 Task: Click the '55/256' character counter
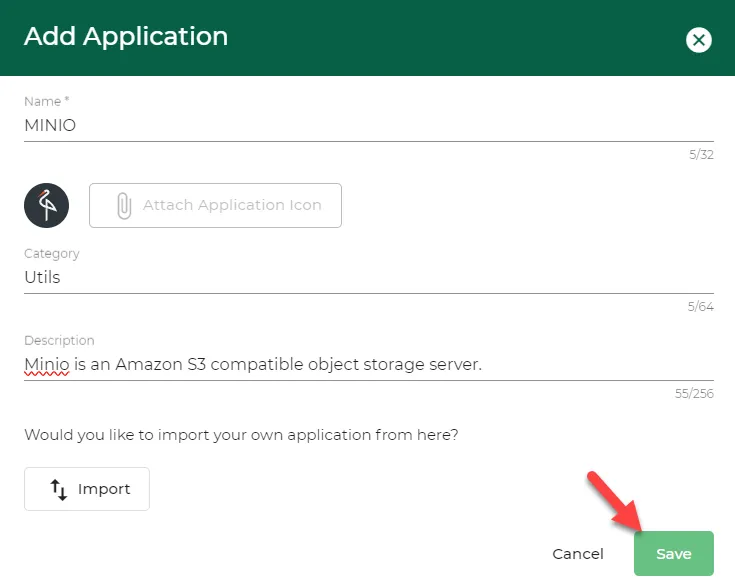(694, 393)
